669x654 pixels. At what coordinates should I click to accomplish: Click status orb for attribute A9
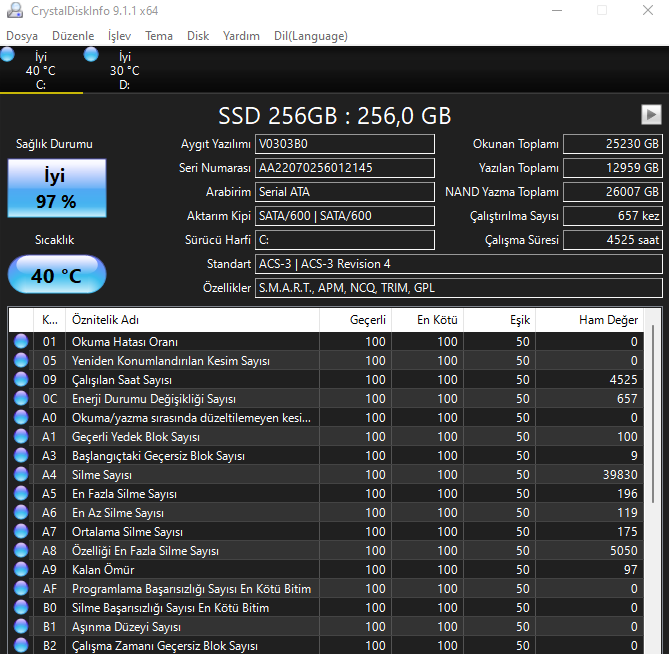21,570
